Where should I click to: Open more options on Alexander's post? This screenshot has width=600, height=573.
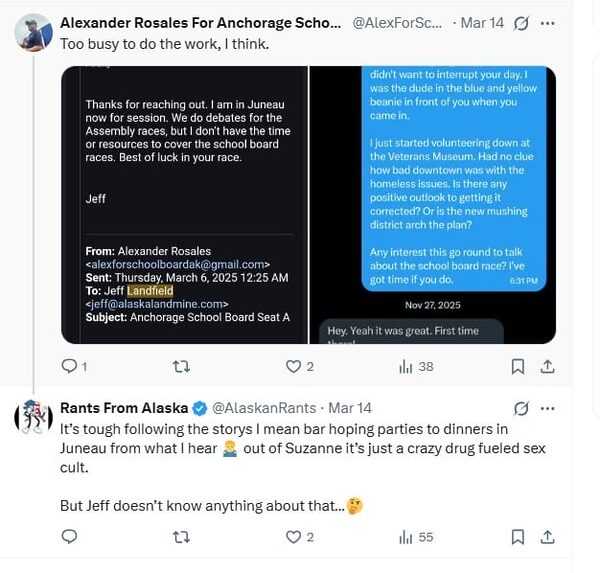[x=547, y=23]
